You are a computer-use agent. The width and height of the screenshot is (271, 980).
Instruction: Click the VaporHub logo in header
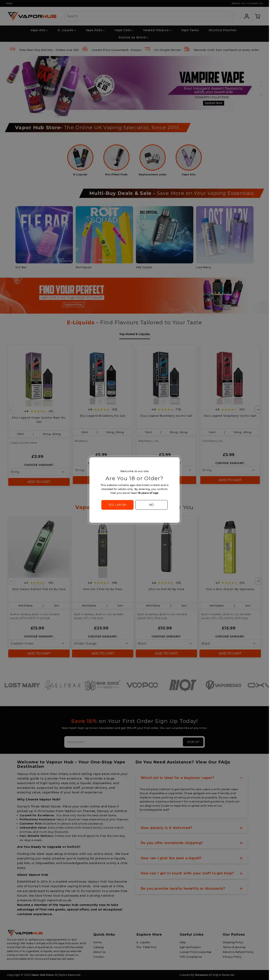(32, 16)
